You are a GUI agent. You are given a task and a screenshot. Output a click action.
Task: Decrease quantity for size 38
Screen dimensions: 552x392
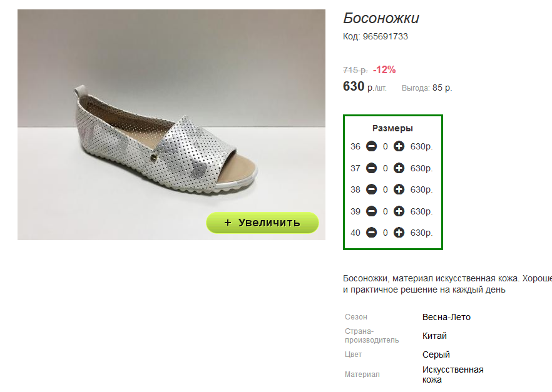(371, 189)
